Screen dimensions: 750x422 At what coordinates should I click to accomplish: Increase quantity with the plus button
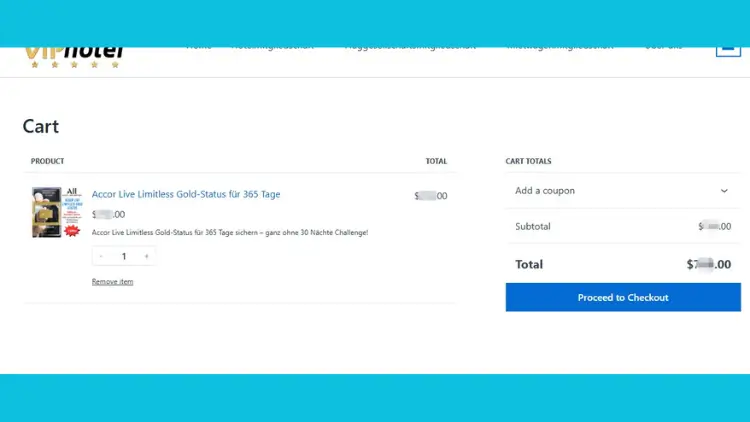[x=146, y=256]
